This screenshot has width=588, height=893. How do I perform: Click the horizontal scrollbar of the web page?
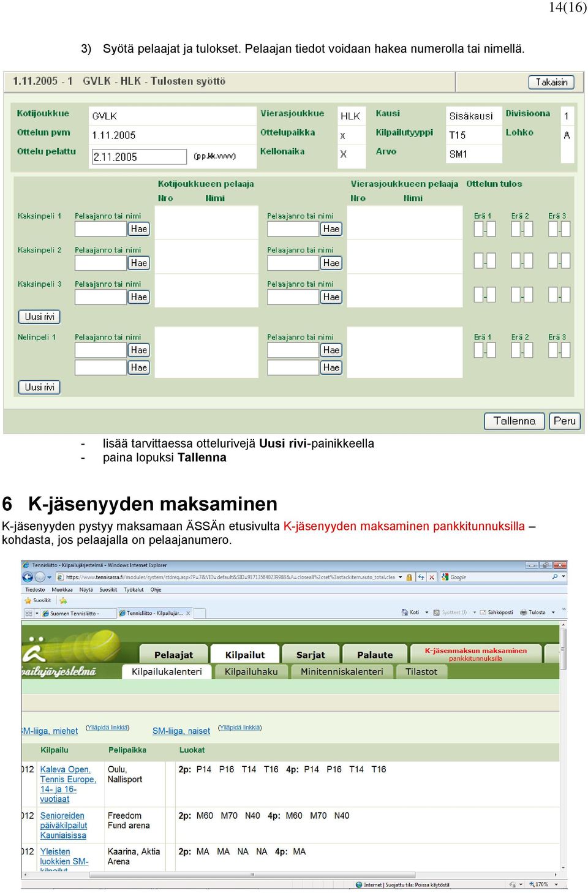pyautogui.click(x=290, y=875)
